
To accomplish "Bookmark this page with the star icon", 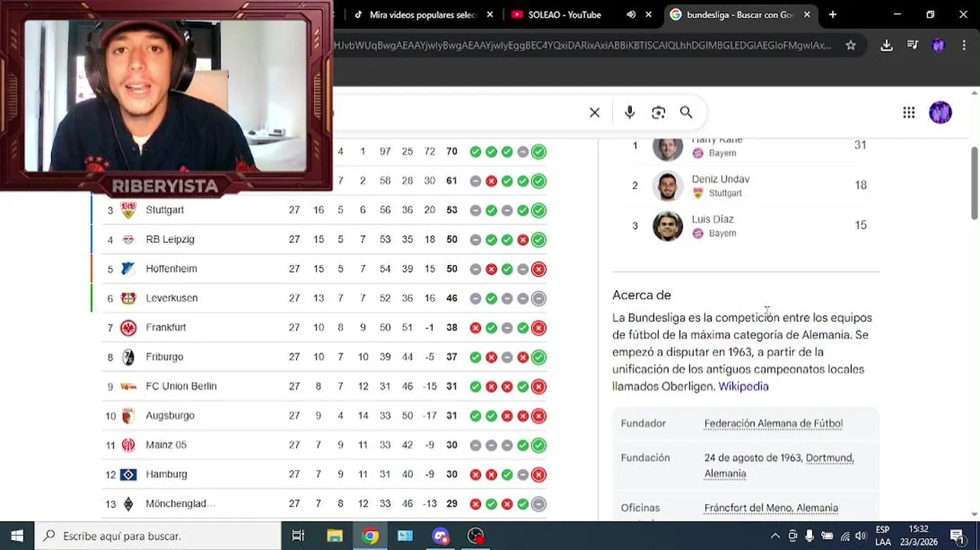I will 851,45.
